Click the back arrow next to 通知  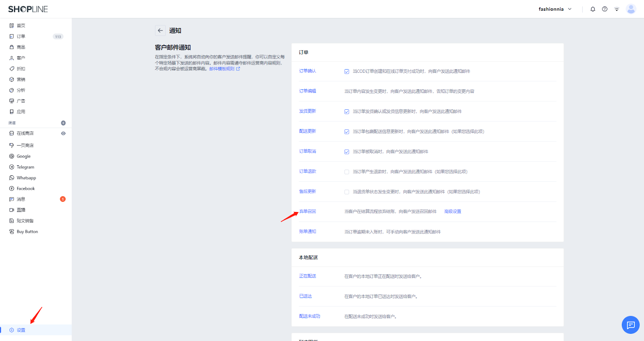click(160, 31)
